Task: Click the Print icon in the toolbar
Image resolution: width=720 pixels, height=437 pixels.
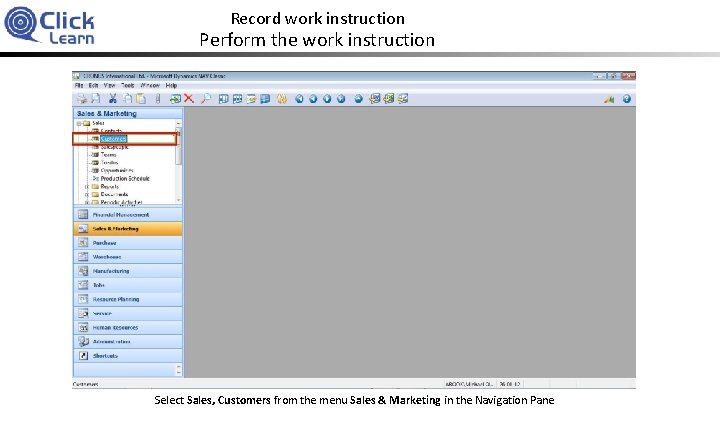Action: (82, 99)
